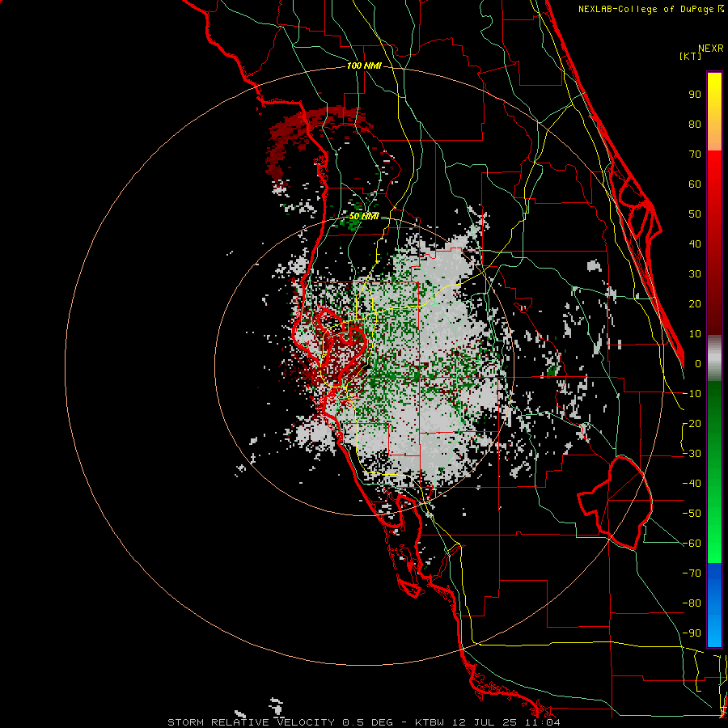Click the NEXR label above the color bar
The width and height of the screenshot is (728, 728).
coord(711,49)
